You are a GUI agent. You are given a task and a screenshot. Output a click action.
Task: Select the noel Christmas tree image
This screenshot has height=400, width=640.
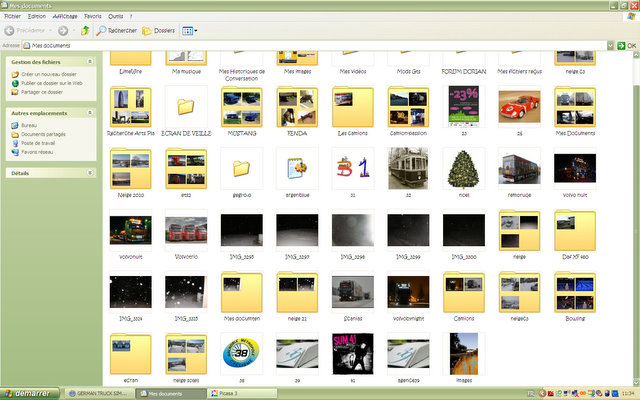(464, 168)
